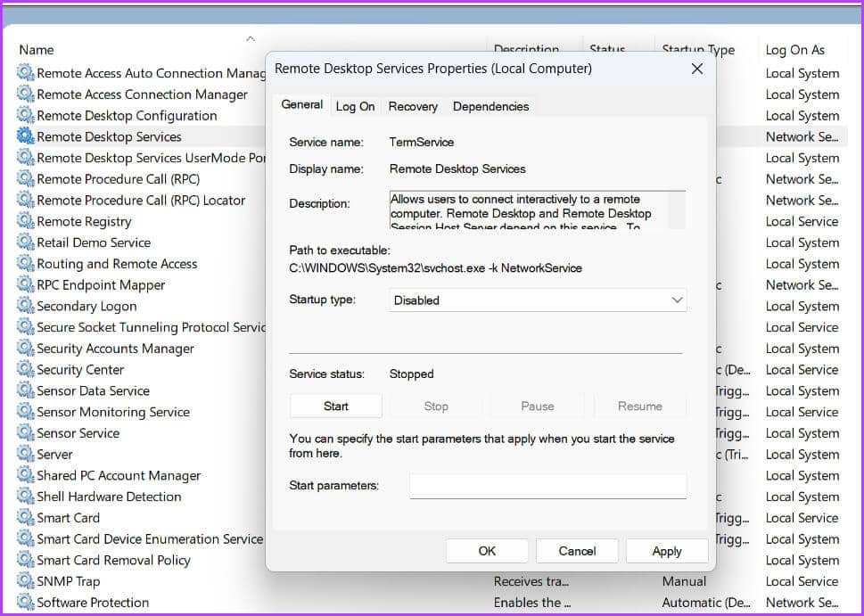Click OK in the properties dialog

(x=487, y=551)
